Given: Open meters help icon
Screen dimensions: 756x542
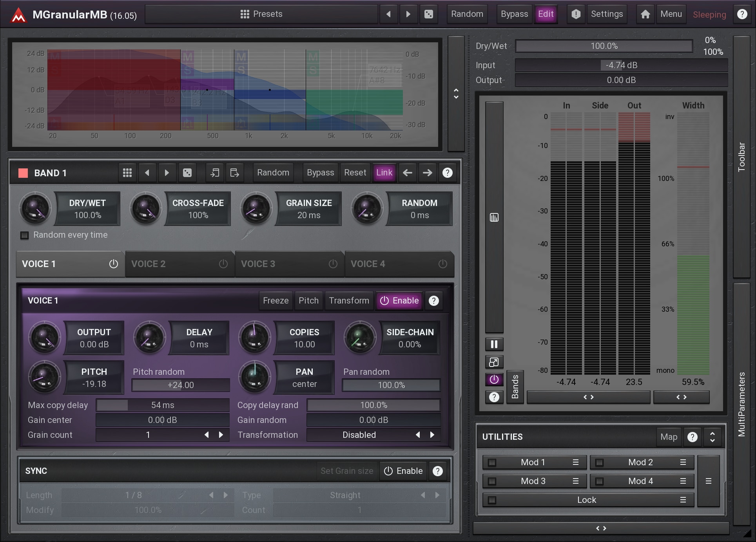Looking at the screenshot, I should point(494,397).
